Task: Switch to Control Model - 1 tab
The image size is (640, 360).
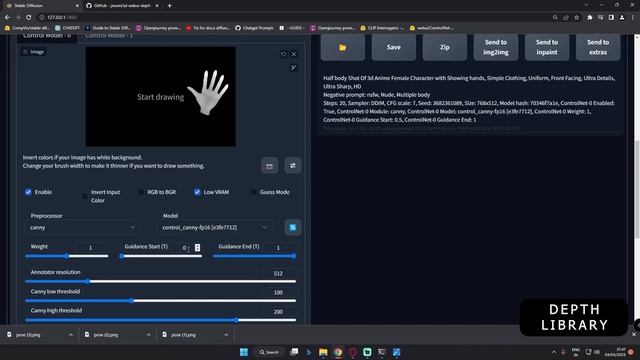Action: click(109, 37)
